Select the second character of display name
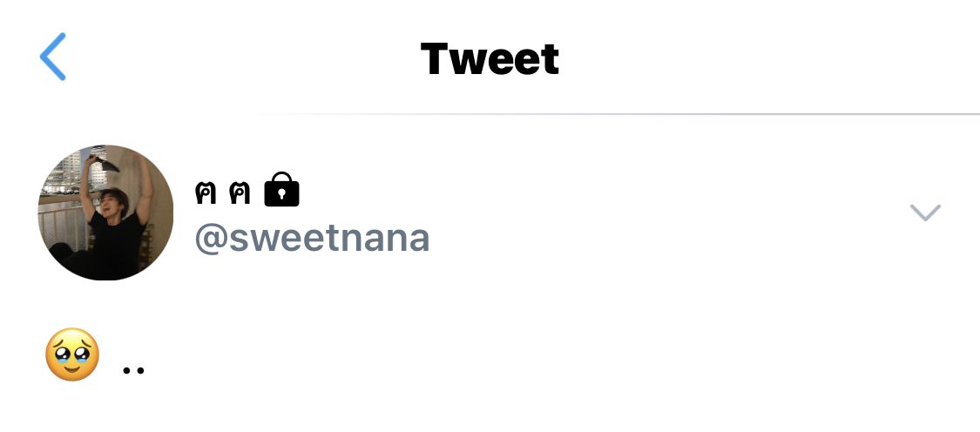The height and width of the screenshot is (432, 980). 240,192
